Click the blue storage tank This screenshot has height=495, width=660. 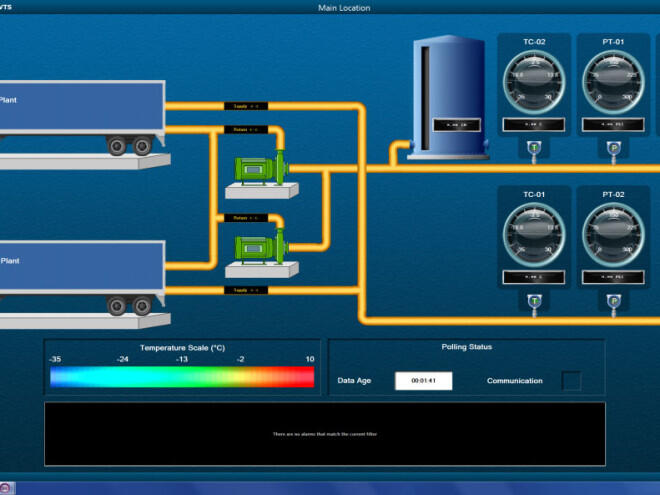pyautogui.click(x=449, y=97)
